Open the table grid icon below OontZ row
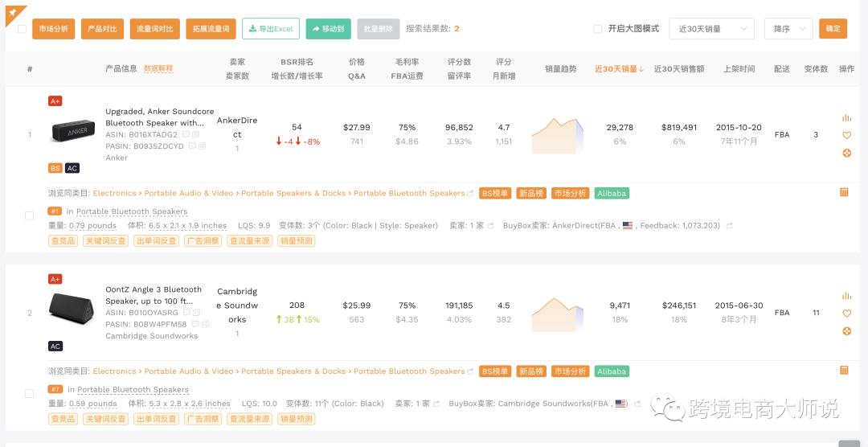Screen dimensions: 868x447 coord(844,370)
